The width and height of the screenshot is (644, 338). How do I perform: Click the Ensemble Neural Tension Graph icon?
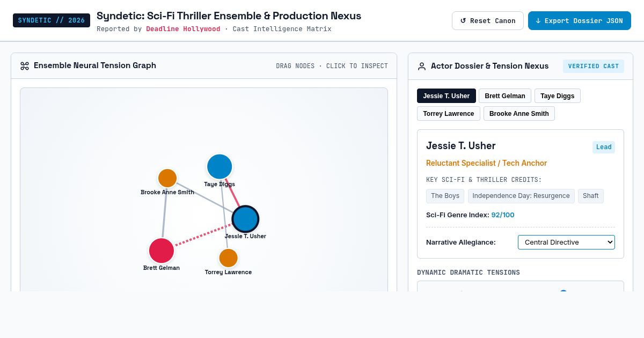[25, 66]
